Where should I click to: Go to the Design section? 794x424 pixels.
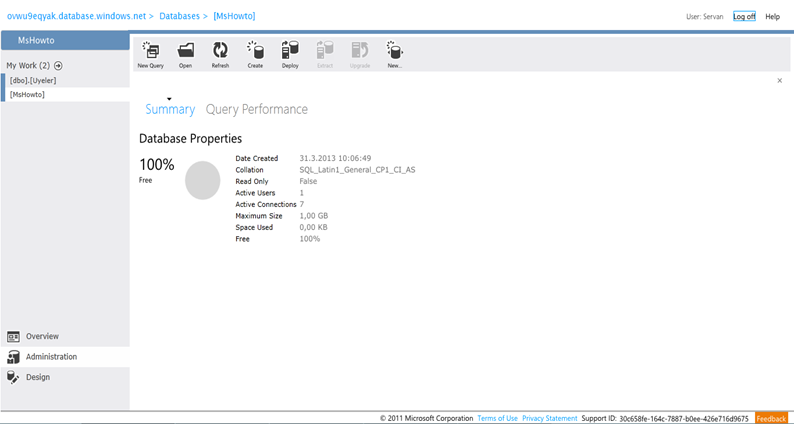(38, 377)
